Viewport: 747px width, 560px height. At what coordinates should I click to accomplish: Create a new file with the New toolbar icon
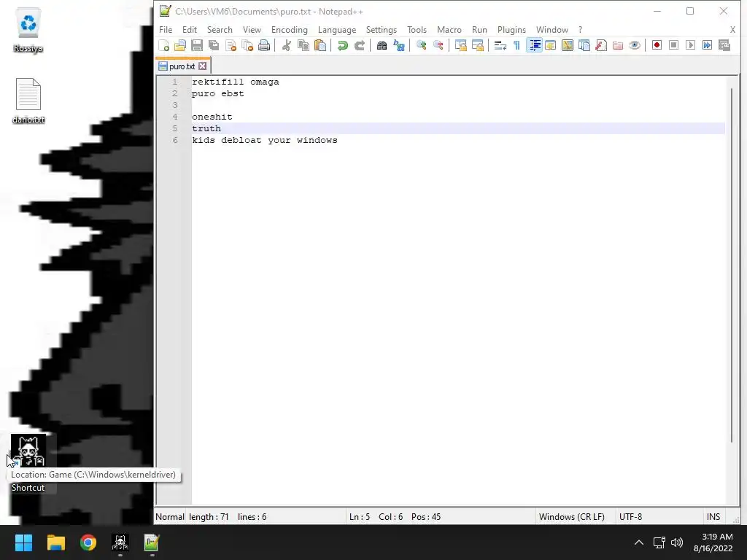pyautogui.click(x=163, y=45)
